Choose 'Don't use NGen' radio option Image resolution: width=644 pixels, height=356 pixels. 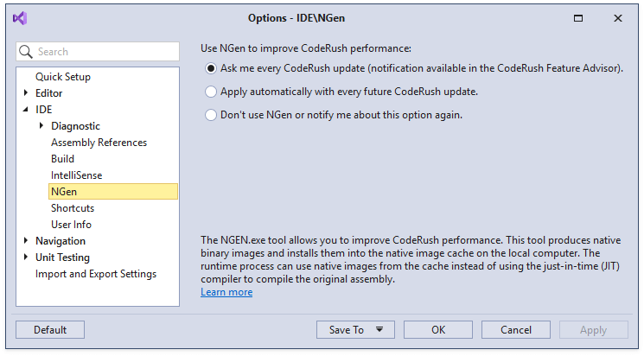211,115
